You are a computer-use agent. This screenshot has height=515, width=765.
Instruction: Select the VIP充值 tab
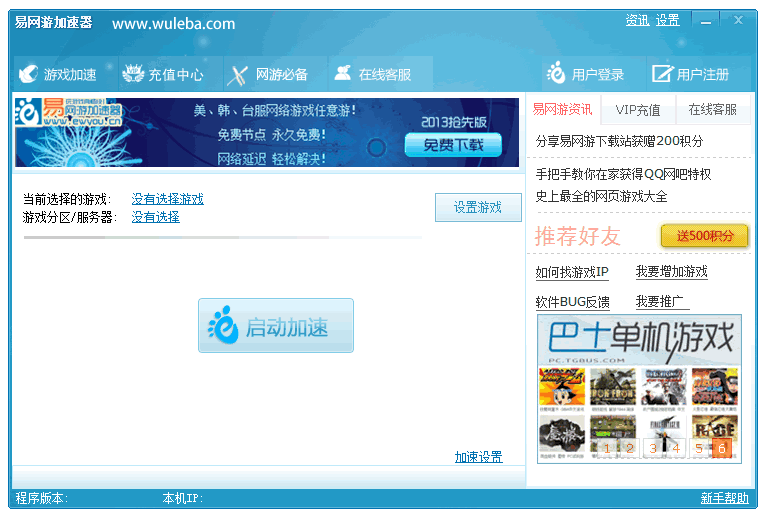tap(638, 110)
